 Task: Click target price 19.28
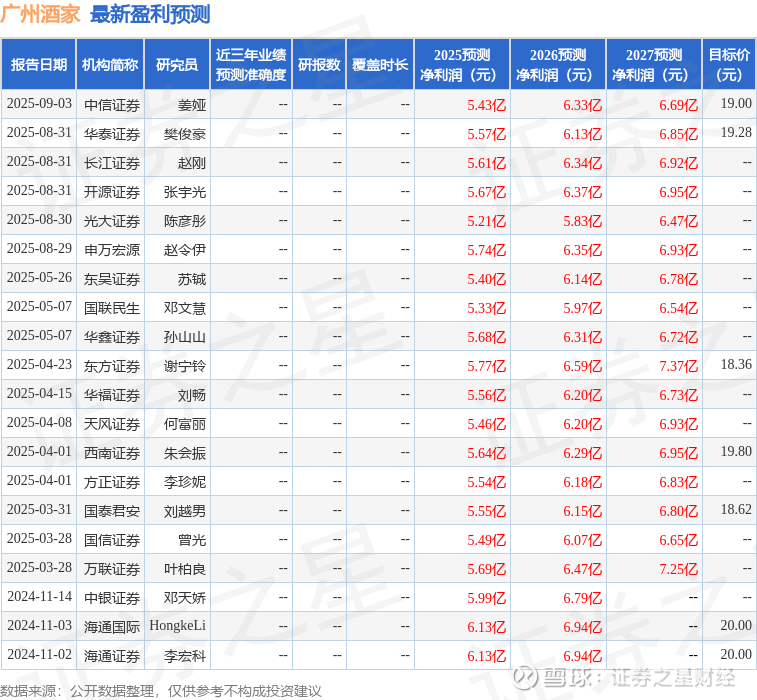(x=736, y=133)
